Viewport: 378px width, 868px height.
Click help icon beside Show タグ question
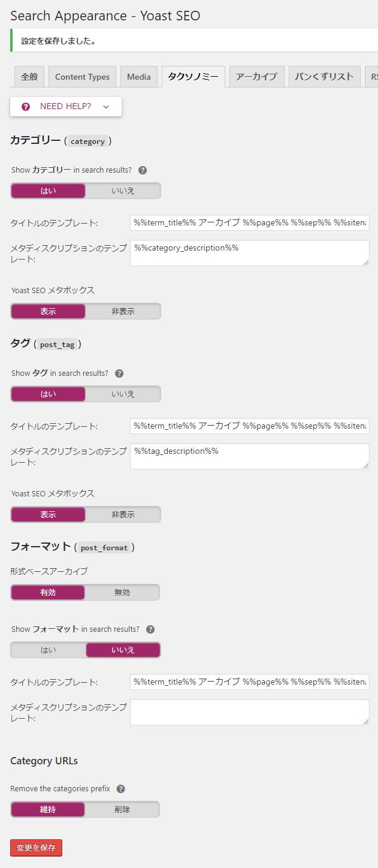coord(119,373)
